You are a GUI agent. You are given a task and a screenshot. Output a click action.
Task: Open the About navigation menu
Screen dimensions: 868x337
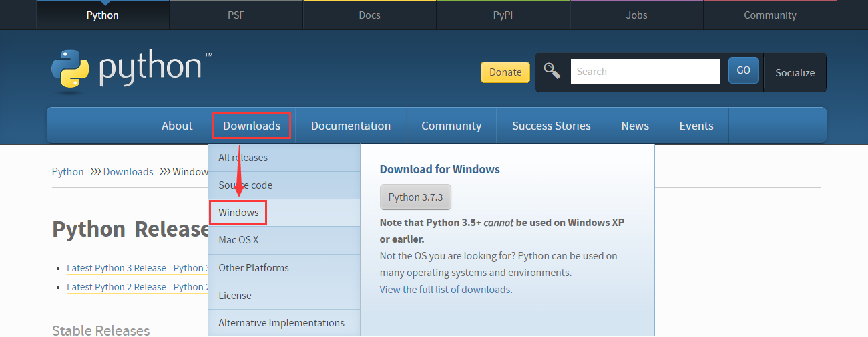(x=177, y=126)
